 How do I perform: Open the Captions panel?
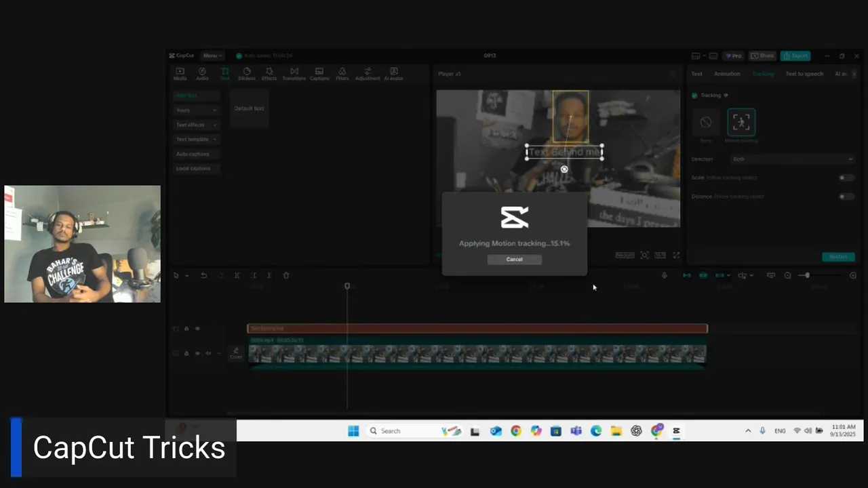tap(319, 74)
